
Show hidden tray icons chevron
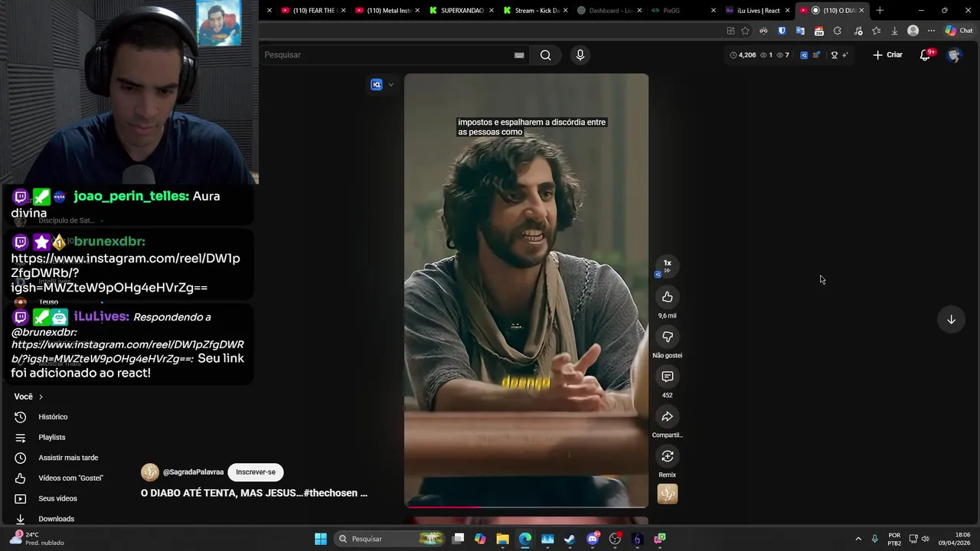click(x=858, y=539)
